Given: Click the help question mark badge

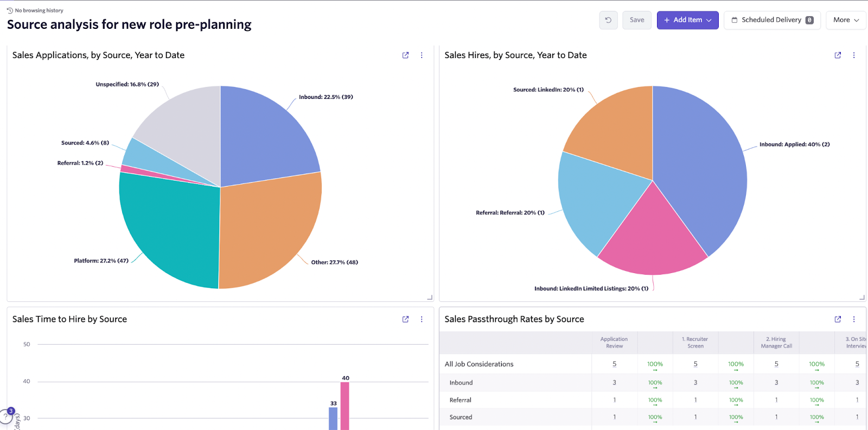Looking at the screenshot, I should tap(5, 417).
